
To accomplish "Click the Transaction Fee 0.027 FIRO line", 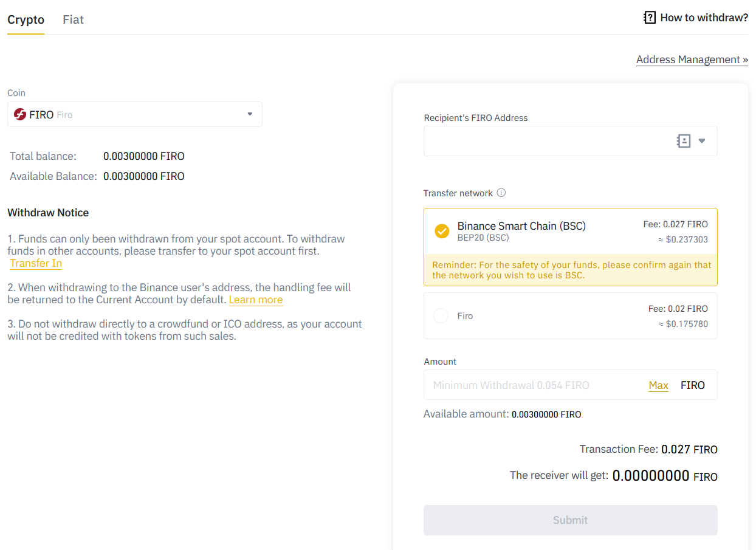I will [648, 449].
